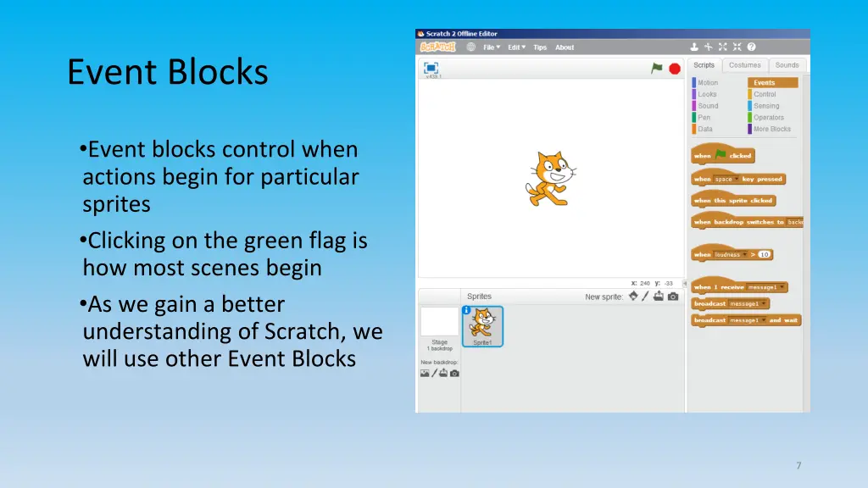868x488 pixels.
Task: Select the Delete scissors tool
Action: tap(709, 47)
